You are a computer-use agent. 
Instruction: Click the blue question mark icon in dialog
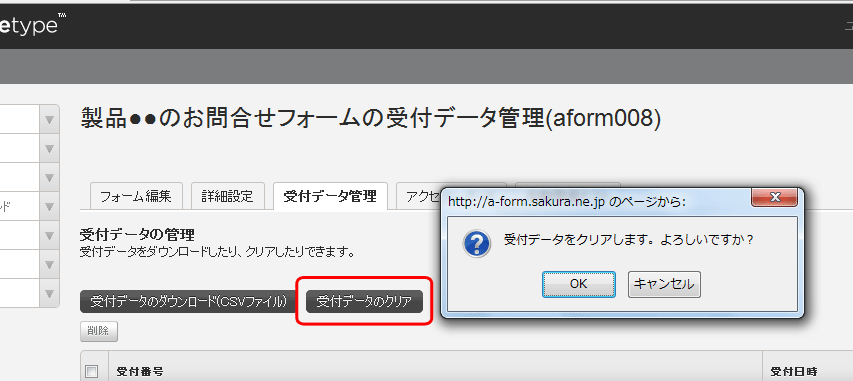(x=477, y=243)
